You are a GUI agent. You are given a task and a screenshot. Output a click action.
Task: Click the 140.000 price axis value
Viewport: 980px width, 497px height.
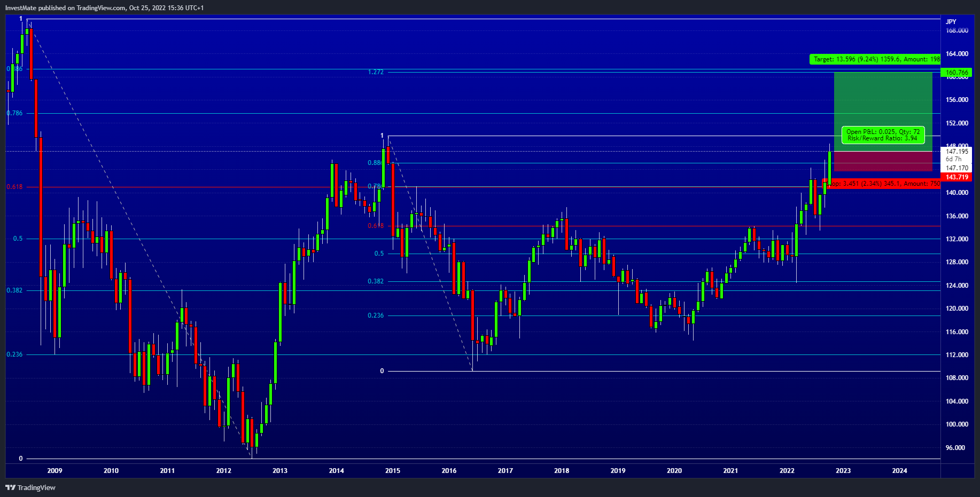[957, 193]
